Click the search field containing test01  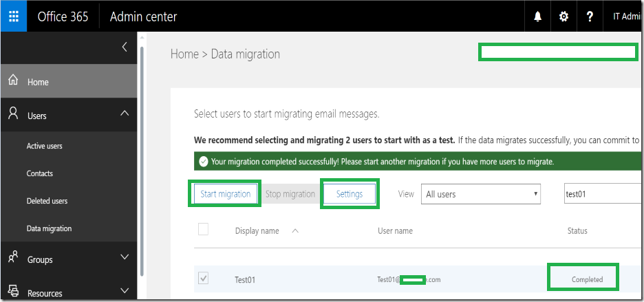point(603,194)
